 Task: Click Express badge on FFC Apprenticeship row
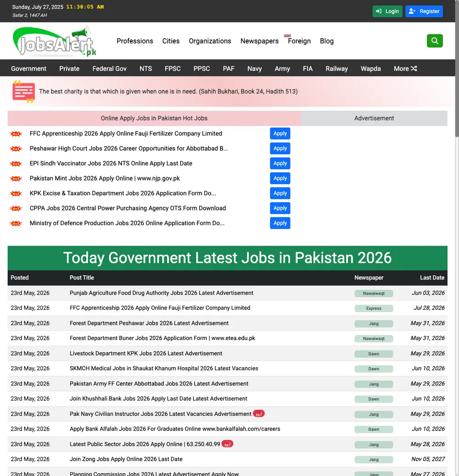(374, 308)
